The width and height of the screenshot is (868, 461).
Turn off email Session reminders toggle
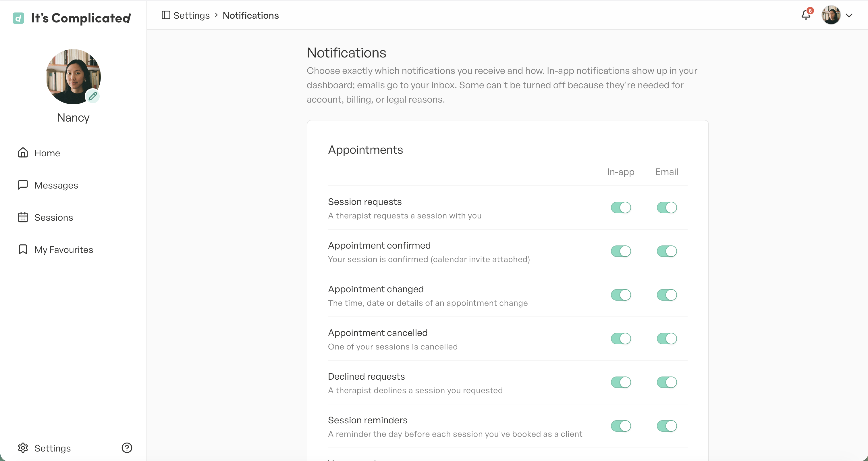click(x=666, y=426)
